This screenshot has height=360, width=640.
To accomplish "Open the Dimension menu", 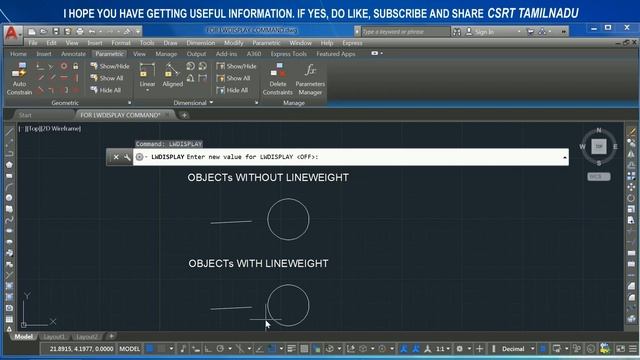I will pyautogui.click(x=200, y=43).
